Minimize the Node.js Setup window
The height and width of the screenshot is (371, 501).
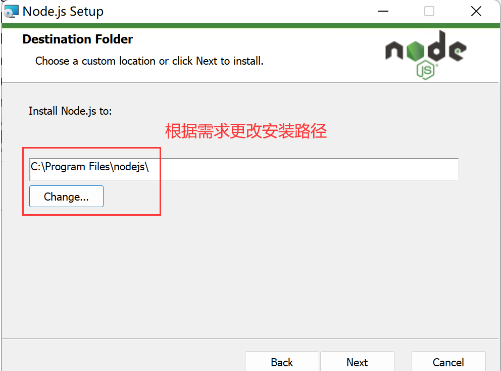[383, 11]
